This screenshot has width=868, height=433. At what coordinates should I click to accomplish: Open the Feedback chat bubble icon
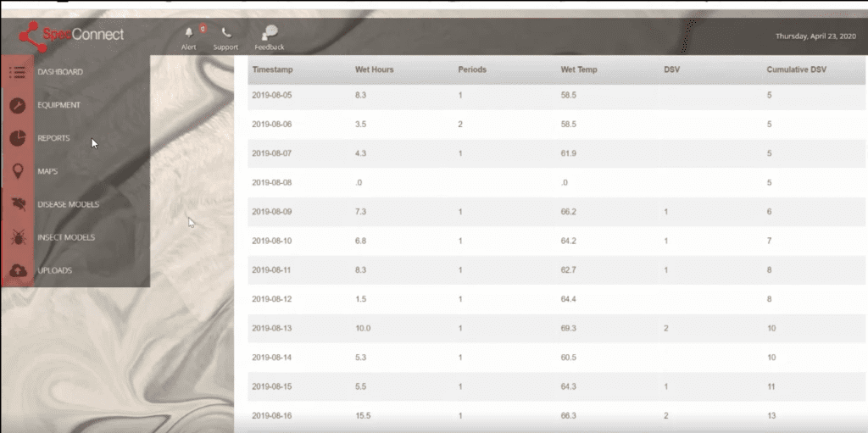270,32
